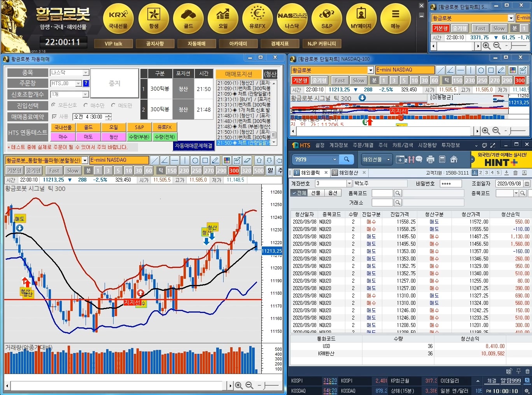Screen dimensions: 532x395
Task: Open the 골드 round button
Action: (x=188, y=18)
